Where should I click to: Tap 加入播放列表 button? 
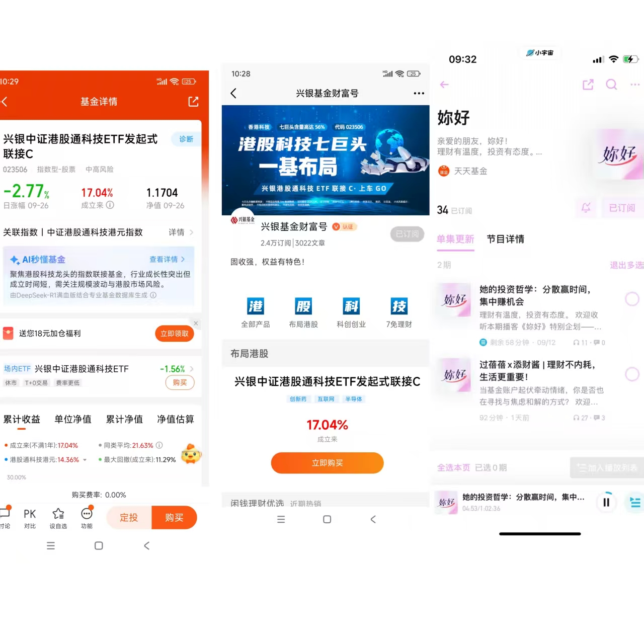pos(607,467)
